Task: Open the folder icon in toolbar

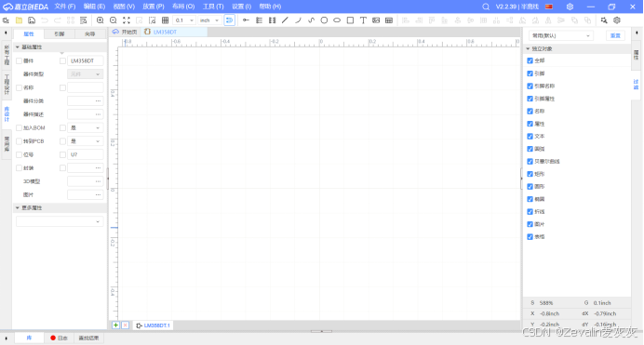Action: 19,20
